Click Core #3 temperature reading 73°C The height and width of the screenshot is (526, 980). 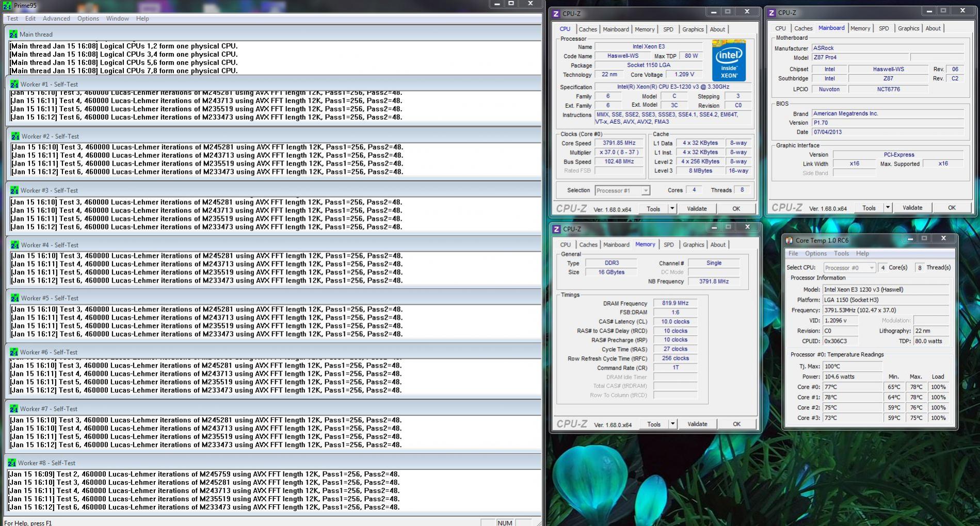click(853, 418)
